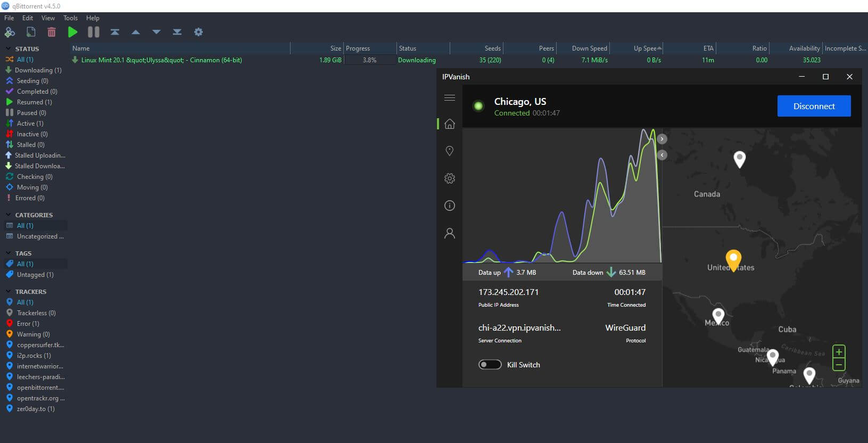Open the Tools menu
Image resolution: width=868 pixels, height=443 pixels.
[x=71, y=18]
